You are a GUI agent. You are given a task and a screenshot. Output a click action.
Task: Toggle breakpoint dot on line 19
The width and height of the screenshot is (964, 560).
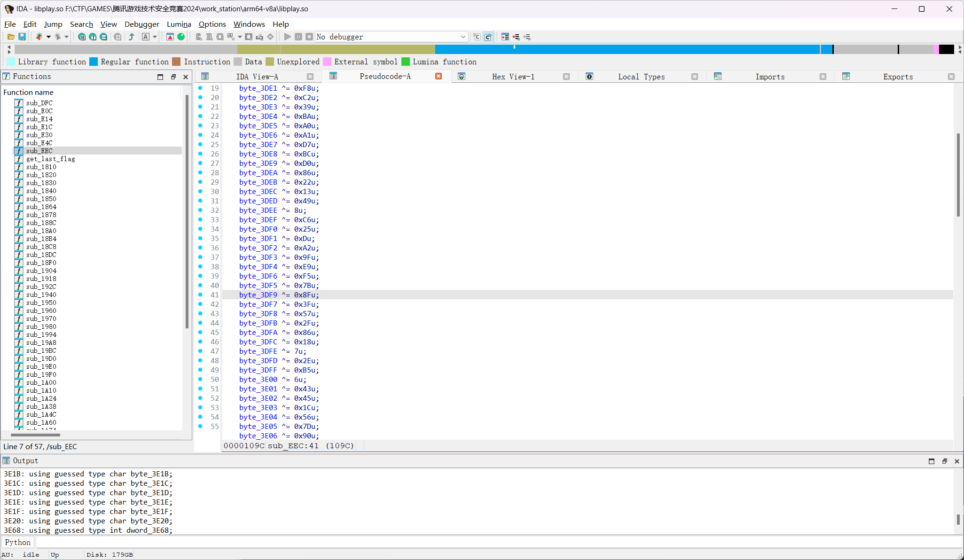pos(201,88)
